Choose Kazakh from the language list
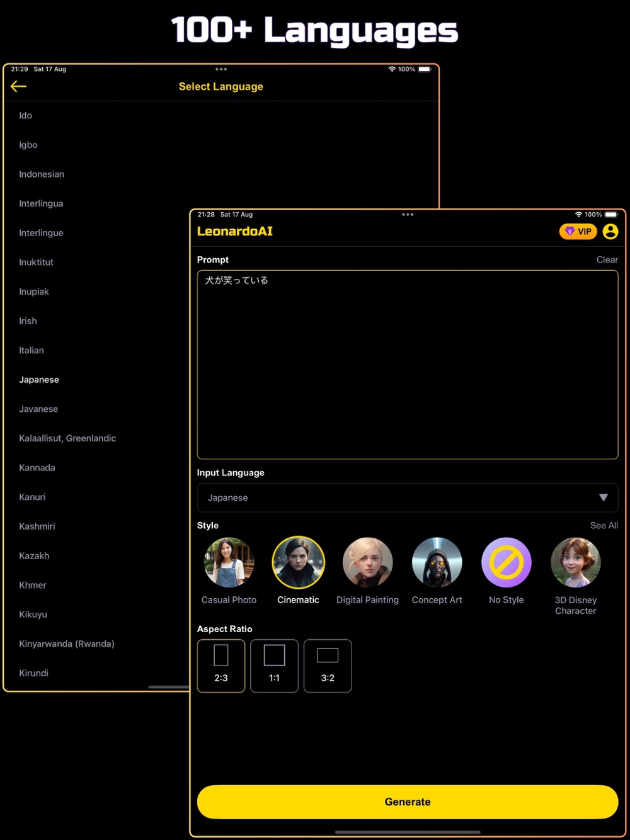Screen dimensions: 630x840 pos(34,556)
